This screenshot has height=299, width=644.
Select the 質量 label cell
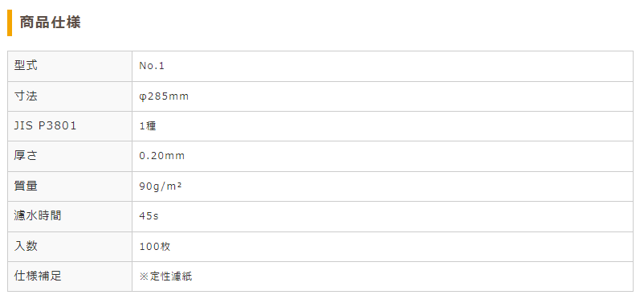[70, 186]
